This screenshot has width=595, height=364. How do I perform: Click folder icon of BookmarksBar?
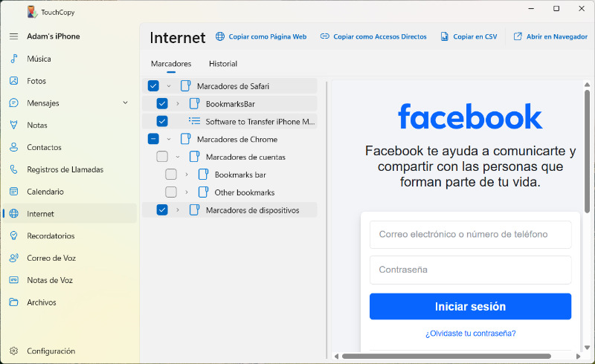click(194, 103)
